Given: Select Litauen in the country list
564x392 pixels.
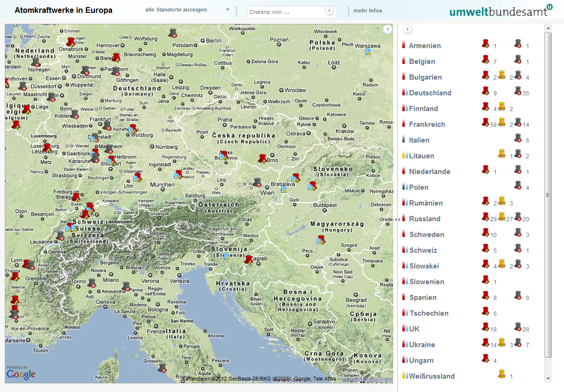Looking at the screenshot, I should [x=421, y=156].
